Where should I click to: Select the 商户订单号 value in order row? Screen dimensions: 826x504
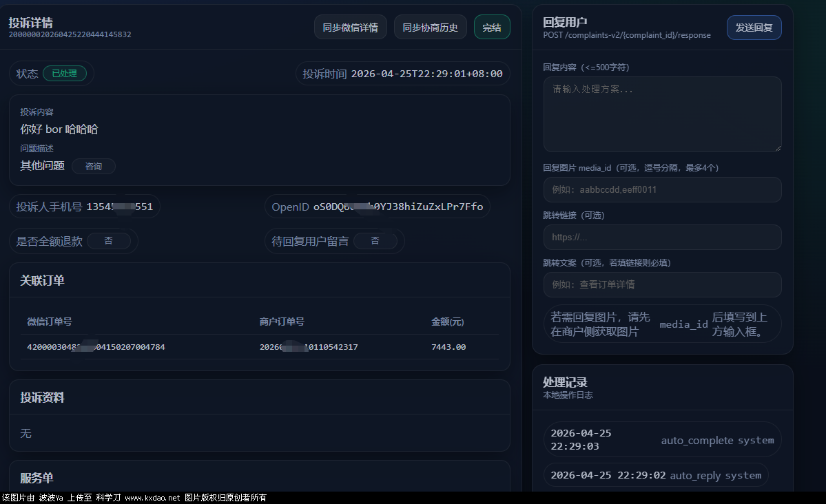point(308,347)
